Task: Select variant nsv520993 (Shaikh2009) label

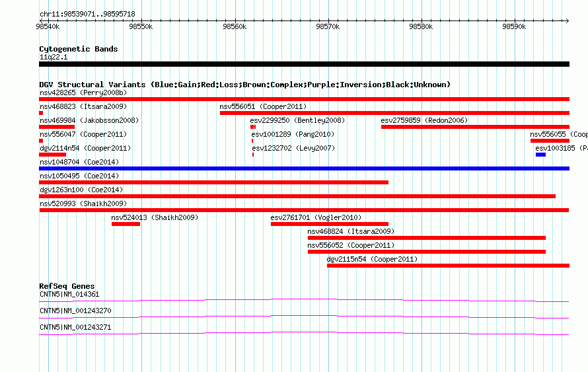Action: [x=83, y=204]
